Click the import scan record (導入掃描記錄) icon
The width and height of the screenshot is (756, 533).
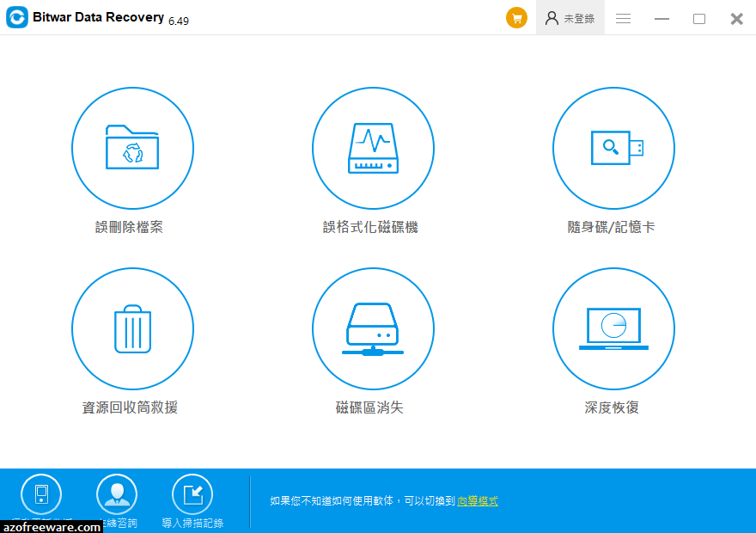[192, 494]
